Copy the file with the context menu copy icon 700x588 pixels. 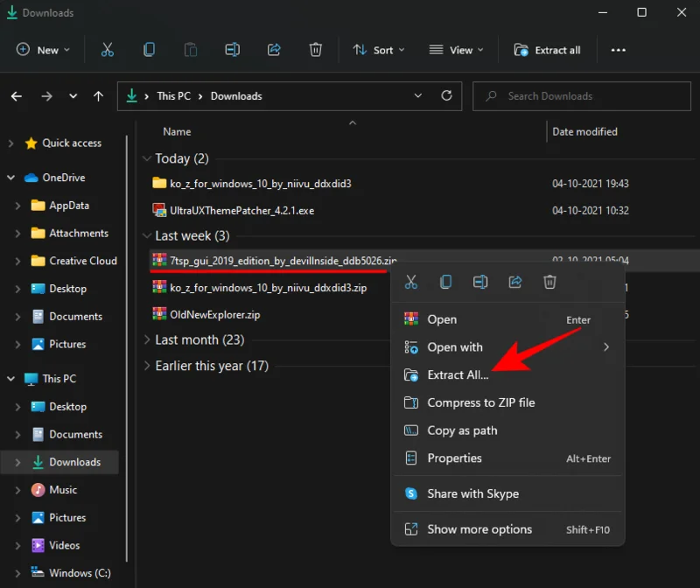pos(446,282)
